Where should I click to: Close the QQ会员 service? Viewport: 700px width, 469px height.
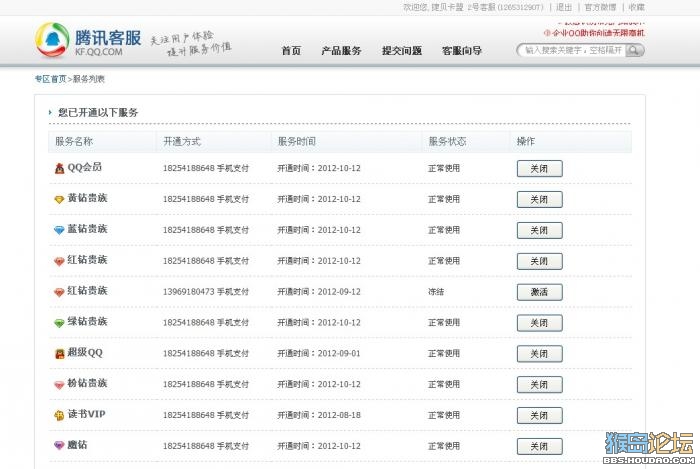(539, 169)
